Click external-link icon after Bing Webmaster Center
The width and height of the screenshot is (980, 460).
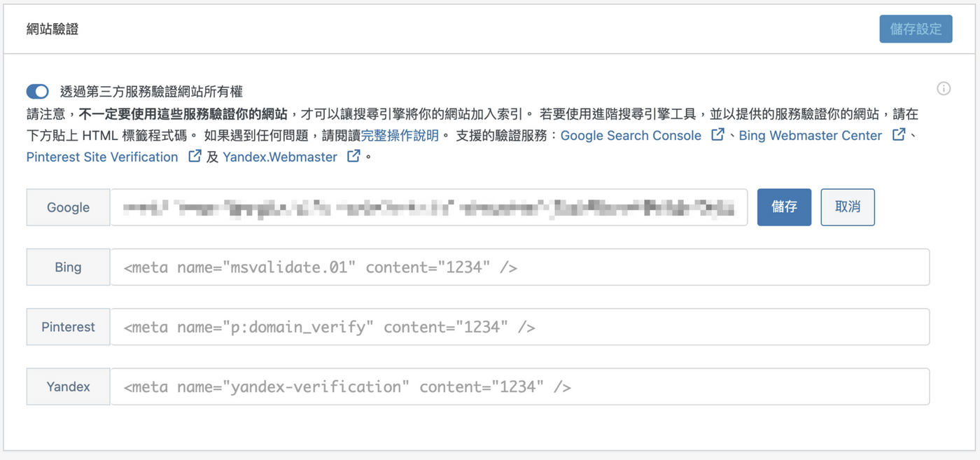pyautogui.click(x=899, y=134)
